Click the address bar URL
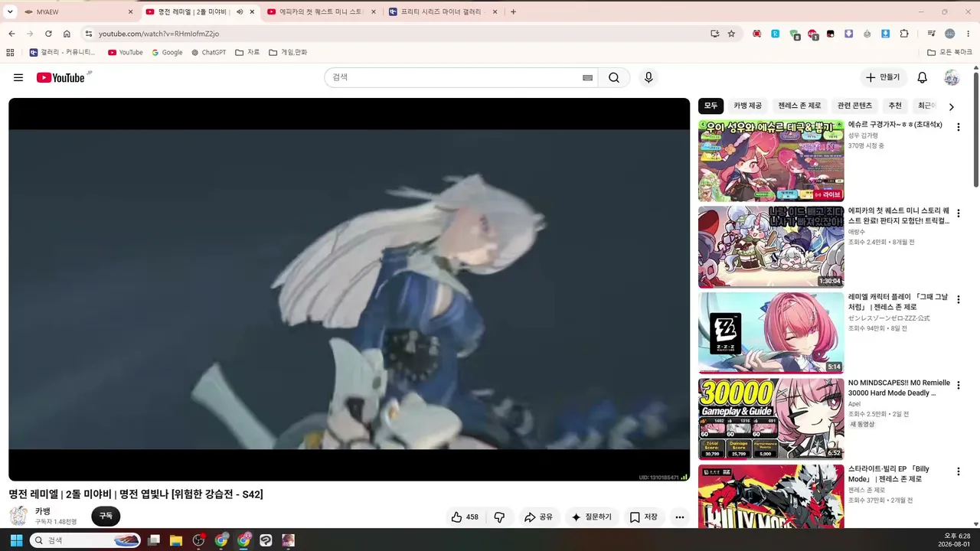This screenshot has width=980, height=551. tap(158, 34)
